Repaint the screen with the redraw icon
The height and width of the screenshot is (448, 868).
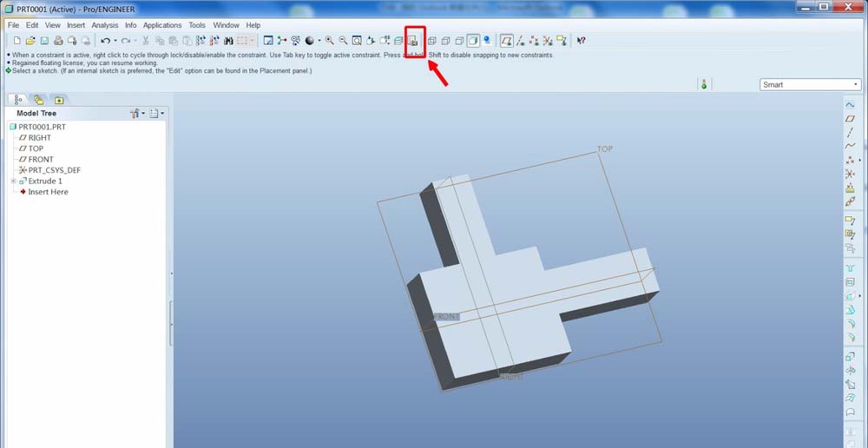pos(268,41)
